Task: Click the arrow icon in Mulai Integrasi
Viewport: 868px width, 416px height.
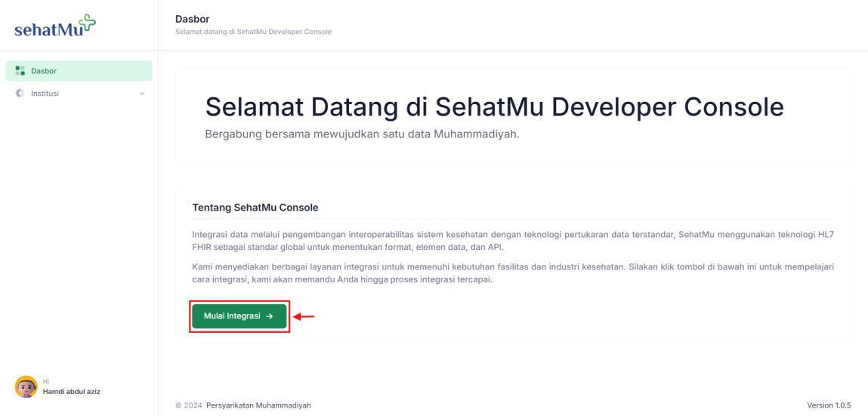Action: 270,316
